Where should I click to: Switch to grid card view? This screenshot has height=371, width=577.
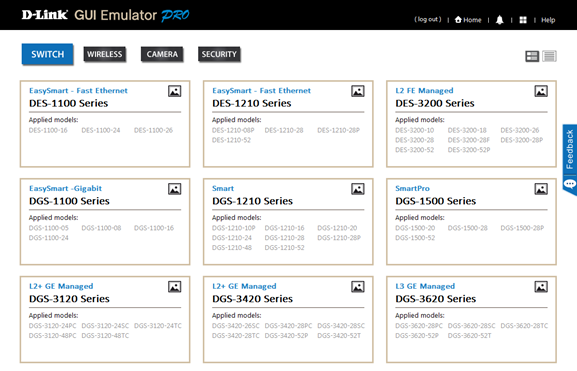(x=532, y=56)
